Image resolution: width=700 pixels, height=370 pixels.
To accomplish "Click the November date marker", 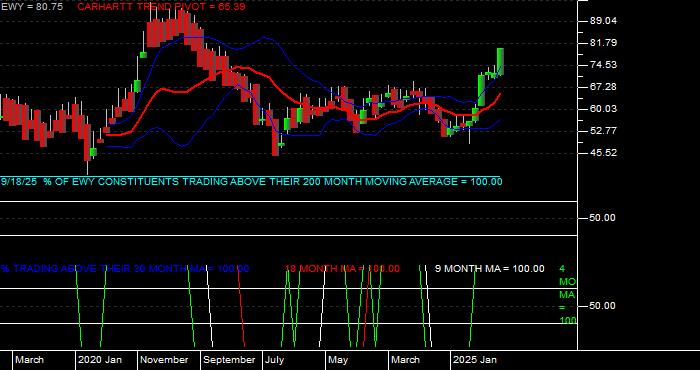I will 165,360.
